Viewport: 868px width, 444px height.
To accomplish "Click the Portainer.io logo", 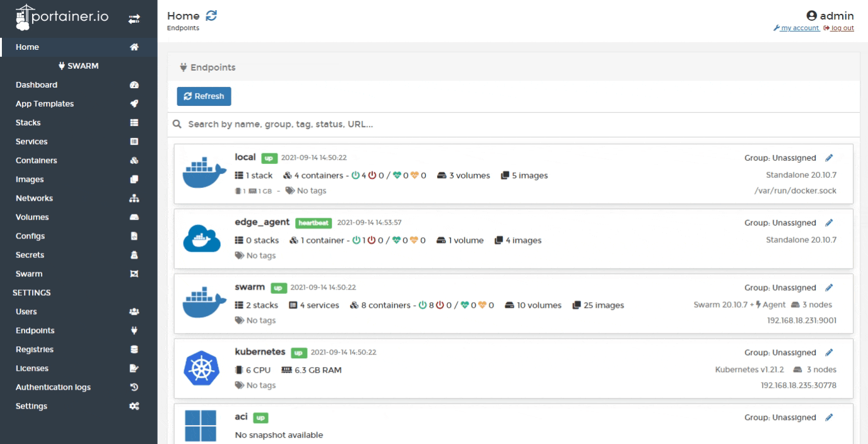I will (62, 16).
